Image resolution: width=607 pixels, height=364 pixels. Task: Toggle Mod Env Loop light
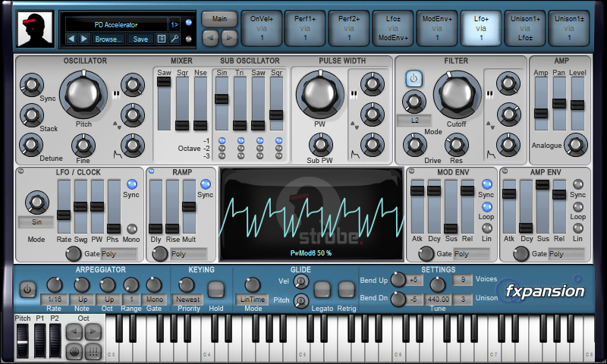486,206
